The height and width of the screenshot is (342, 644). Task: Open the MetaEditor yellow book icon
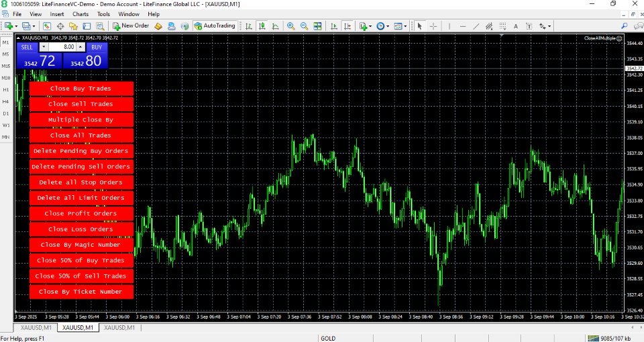click(158, 26)
